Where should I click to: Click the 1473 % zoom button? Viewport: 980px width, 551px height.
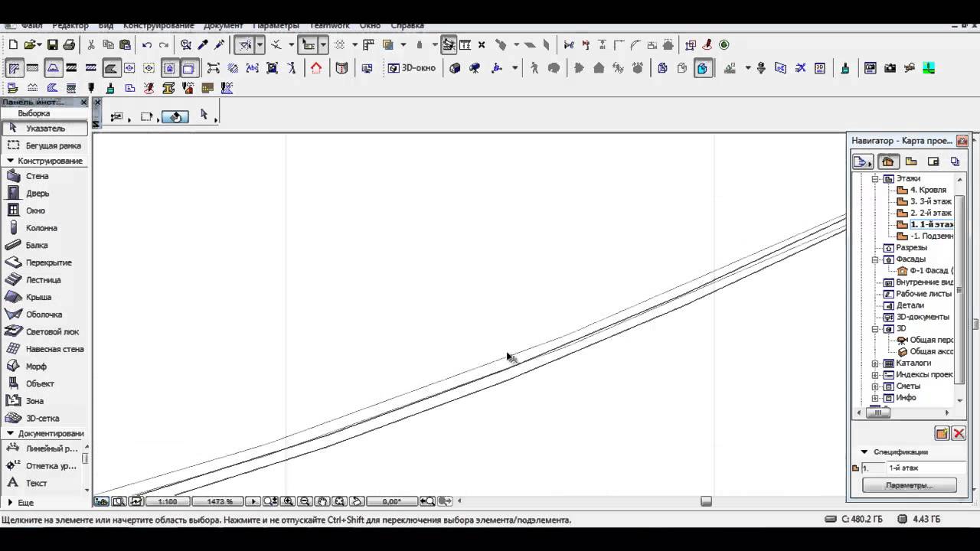219,501
